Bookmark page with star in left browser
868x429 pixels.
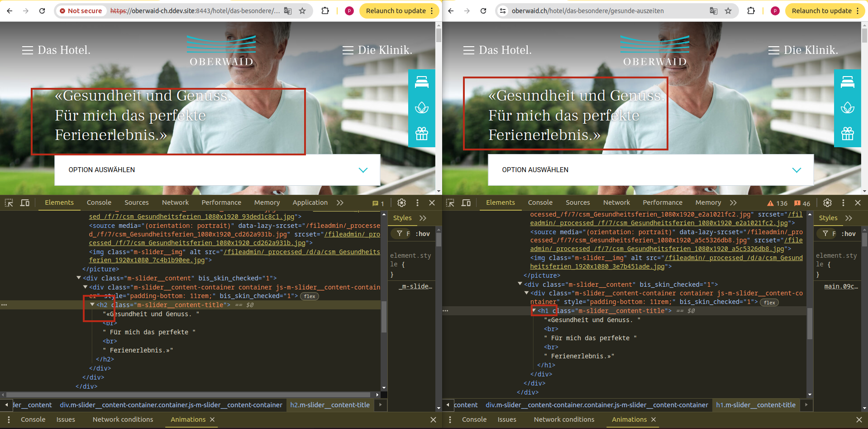click(302, 11)
